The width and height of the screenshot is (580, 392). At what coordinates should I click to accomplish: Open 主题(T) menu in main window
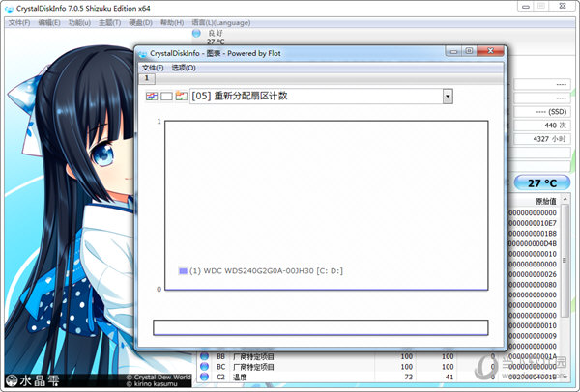109,23
